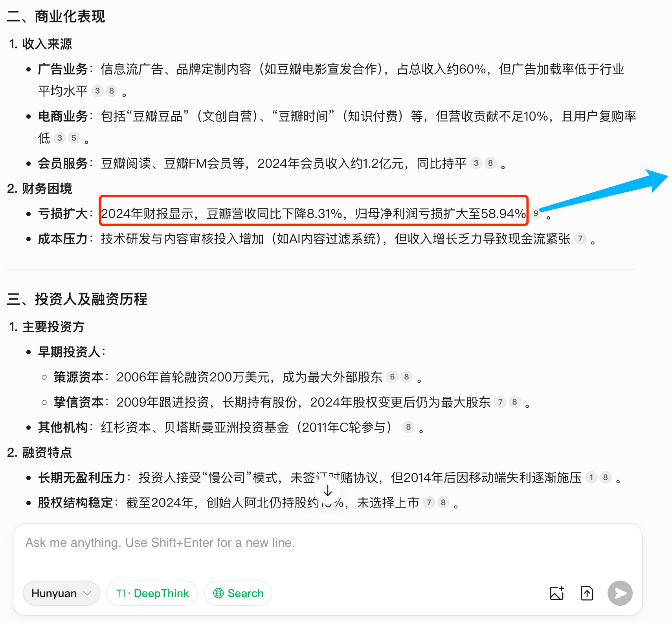The image size is (672, 623).
Task: Click the heading '三、投资人及融资历程'
Action: pos(77,299)
